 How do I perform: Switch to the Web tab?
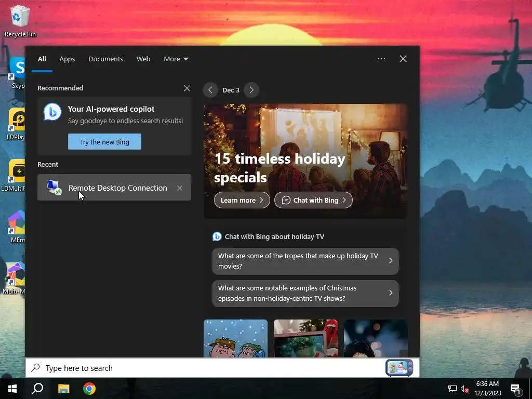(x=143, y=59)
